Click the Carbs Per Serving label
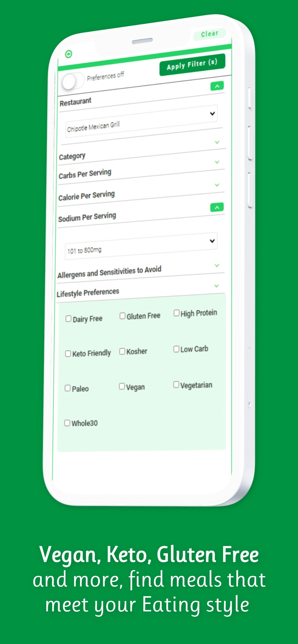 85,174
